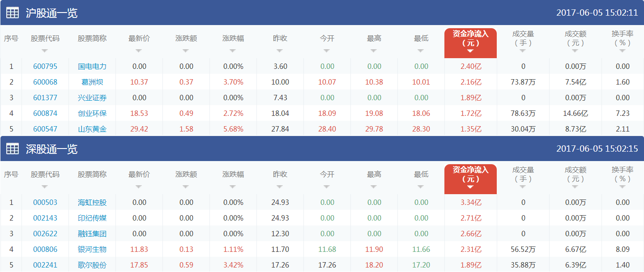Select 7.23 turnover rate of 创业环保
Image resolution: width=644 pixels, height=272 pixels.
coord(623,113)
